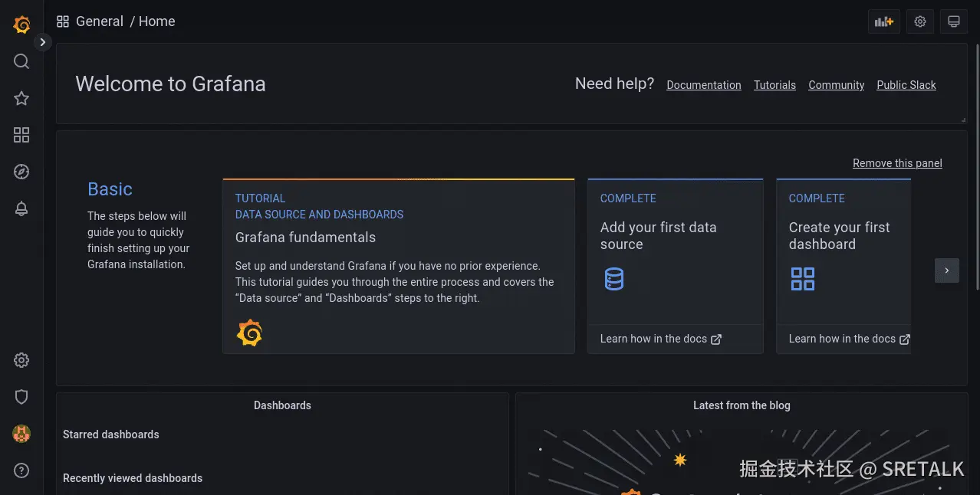Open Starred dashboards star icon
The width and height of the screenshot is (980, 495).
point(21,98)
